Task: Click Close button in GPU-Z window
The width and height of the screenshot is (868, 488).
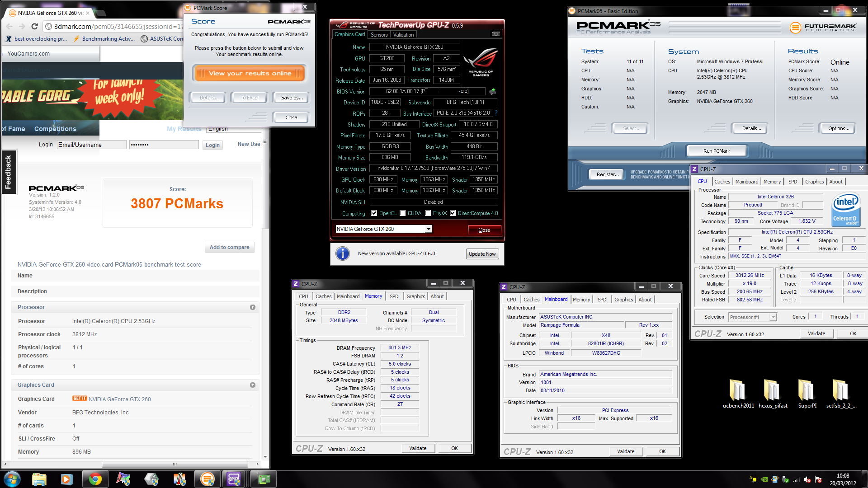Action: click(484, 230)
